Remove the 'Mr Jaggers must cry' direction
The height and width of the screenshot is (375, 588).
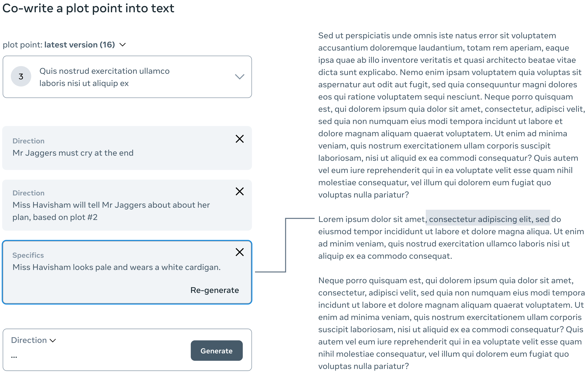[x=240, y=139]
